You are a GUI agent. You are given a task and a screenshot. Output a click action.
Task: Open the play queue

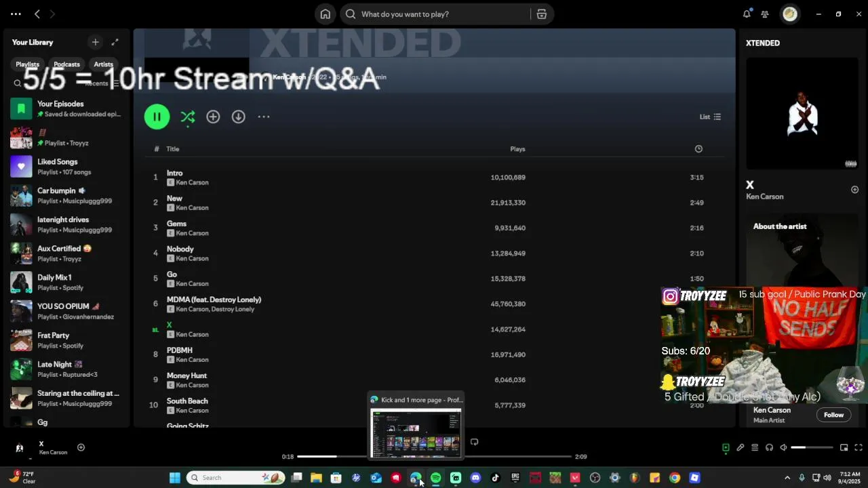pyautogui.click(x=755, y=447)
